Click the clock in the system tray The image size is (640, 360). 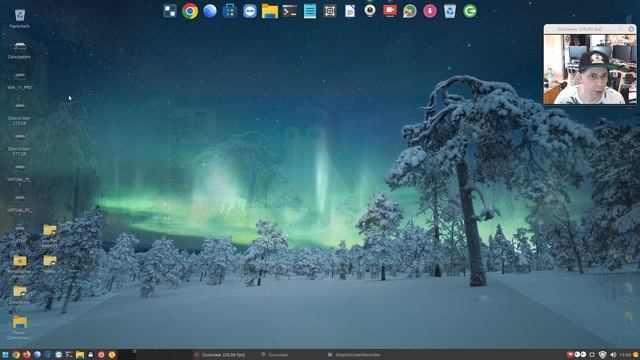pos(625,355)
